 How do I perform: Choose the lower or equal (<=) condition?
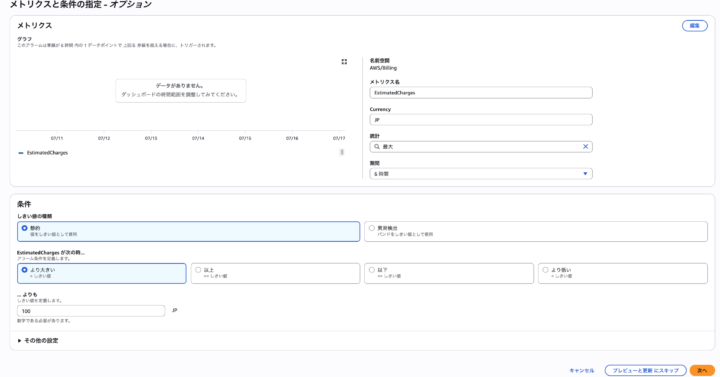point(372,270)
